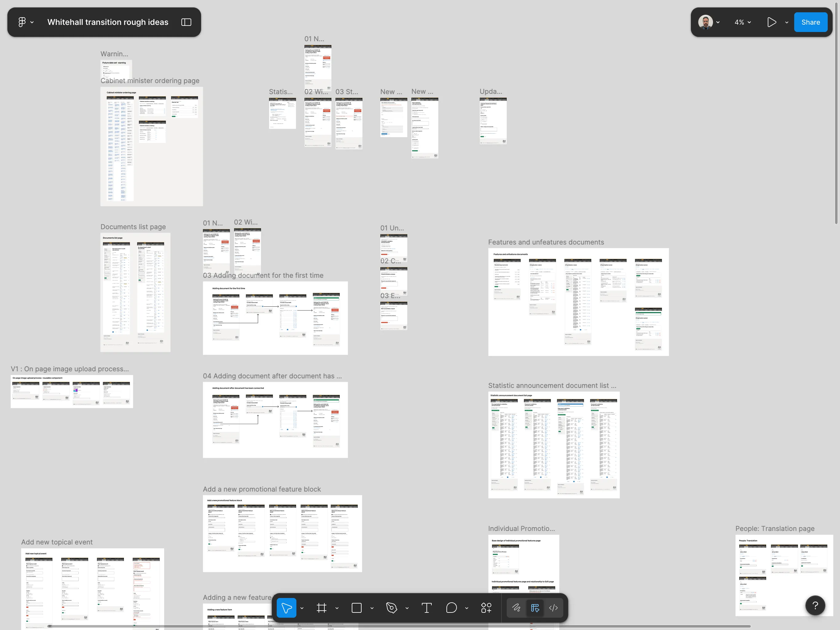
Task: Click the file title Whitehall transition rough ideas
Action: click(x=108, y=22)
